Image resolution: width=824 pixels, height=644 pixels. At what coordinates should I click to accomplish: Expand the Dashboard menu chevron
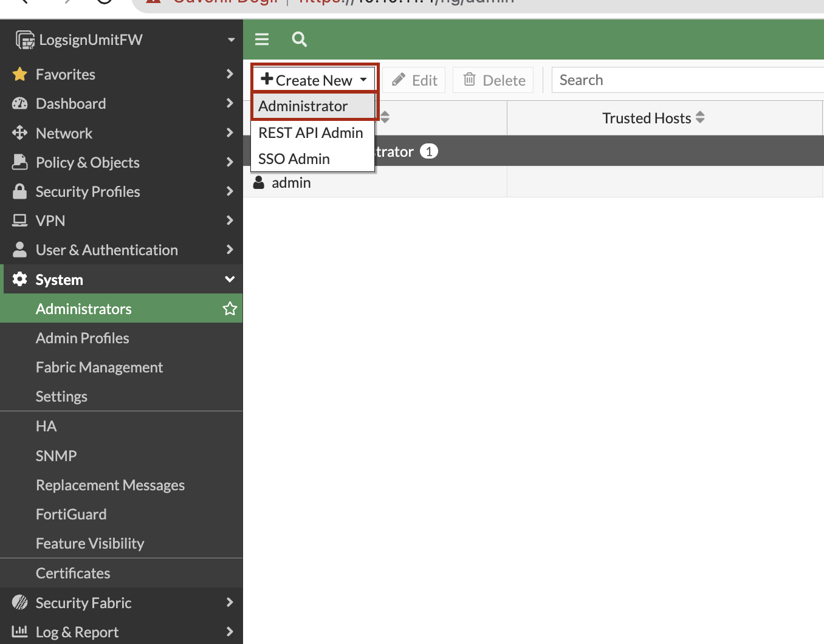click(230, 103)
